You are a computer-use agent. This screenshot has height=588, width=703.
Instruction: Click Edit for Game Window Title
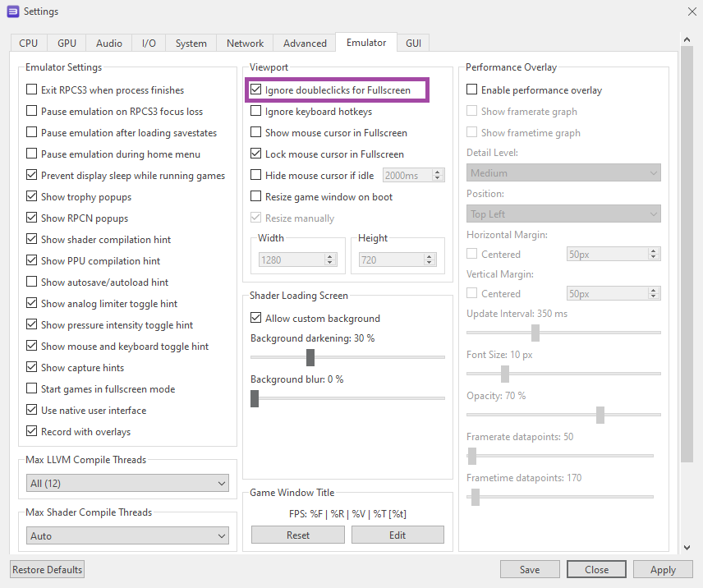[x=397, y=535]
